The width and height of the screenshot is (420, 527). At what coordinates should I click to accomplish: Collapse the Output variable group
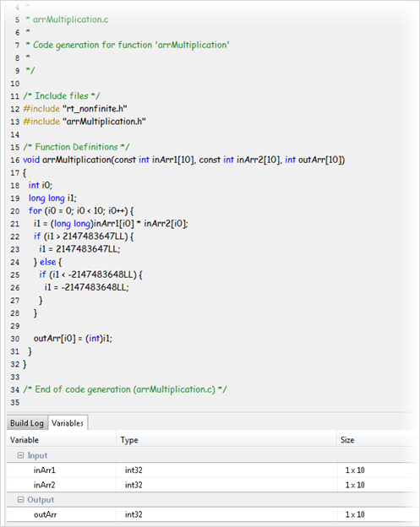click(x=20, y=499)
